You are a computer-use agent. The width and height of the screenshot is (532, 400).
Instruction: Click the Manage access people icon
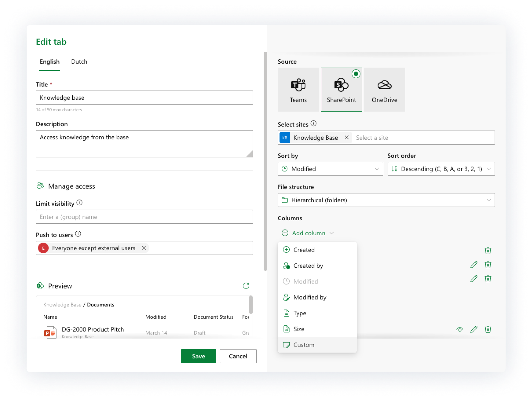(x=40, y=186)
